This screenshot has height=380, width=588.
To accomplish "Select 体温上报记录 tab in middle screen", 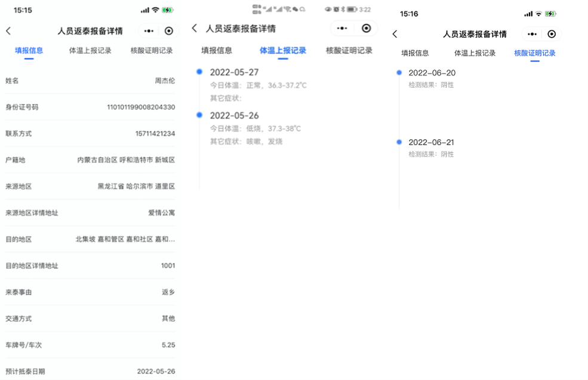I will [x=283, y=50].
